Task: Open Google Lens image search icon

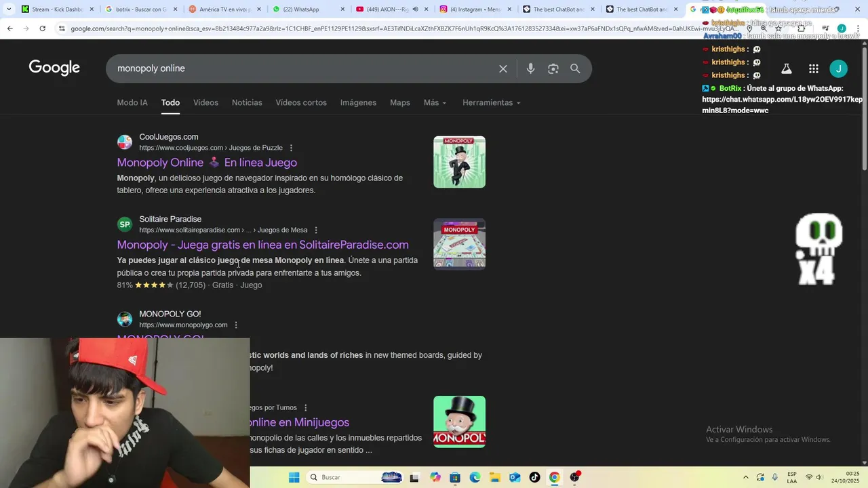Action: (x=553, y=68)
